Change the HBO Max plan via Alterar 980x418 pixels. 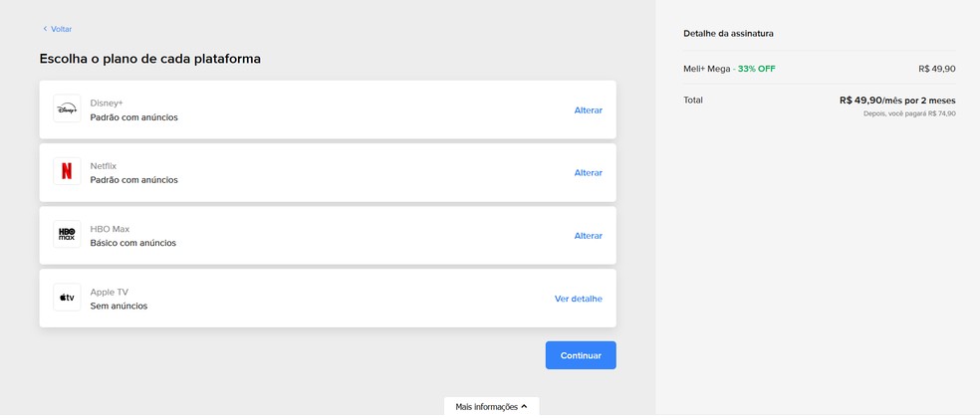click(588, 236)
